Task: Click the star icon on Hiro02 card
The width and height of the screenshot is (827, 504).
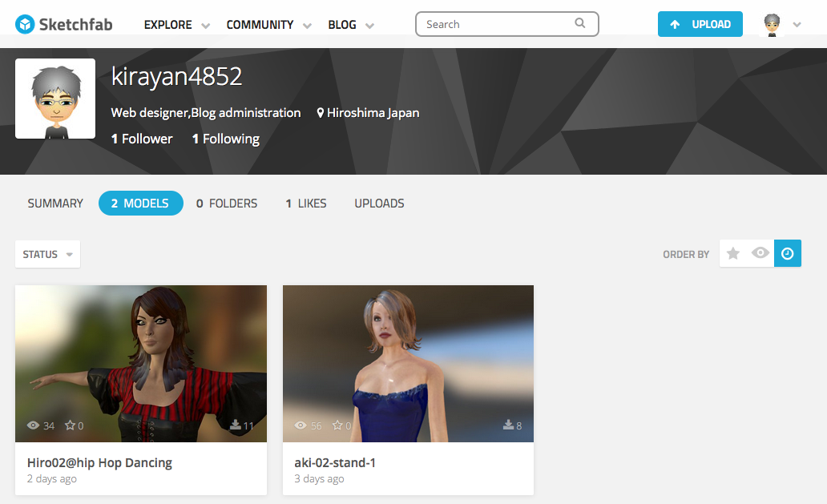Action: pos(71,425)
